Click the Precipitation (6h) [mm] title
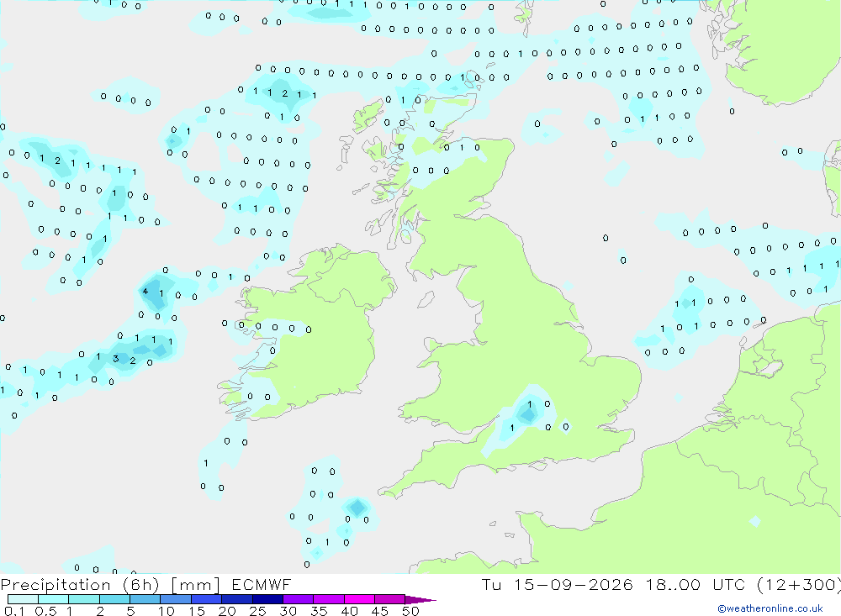The width and height of the screenshot is (841, 616). pyautogui.click(x=110, y=584)
